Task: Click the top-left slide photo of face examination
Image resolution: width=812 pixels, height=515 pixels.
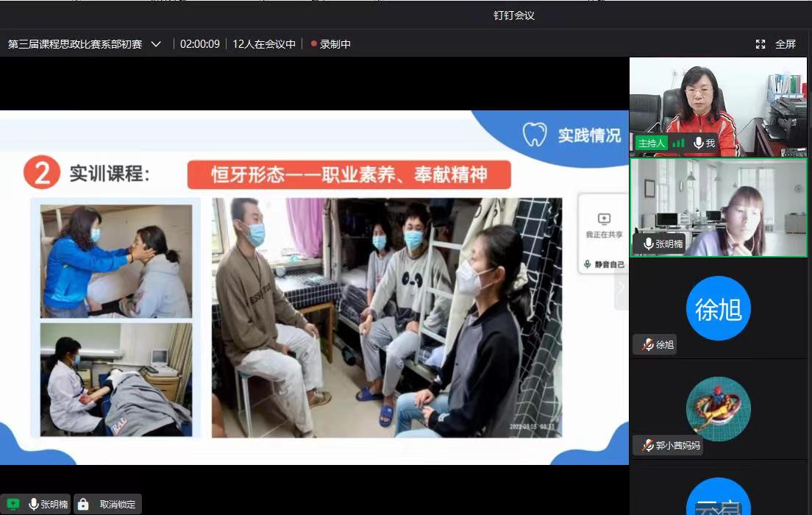Action: (116, 261)
